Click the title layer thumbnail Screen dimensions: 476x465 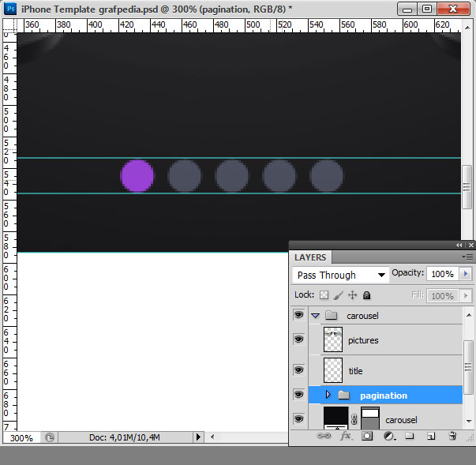click(x=333, y=370)
